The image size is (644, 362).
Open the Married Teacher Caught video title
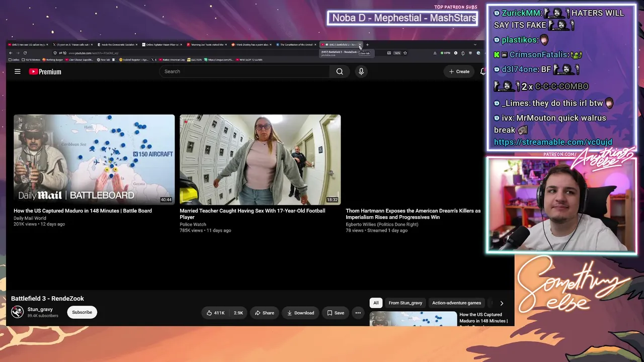(x=253, y=214)
